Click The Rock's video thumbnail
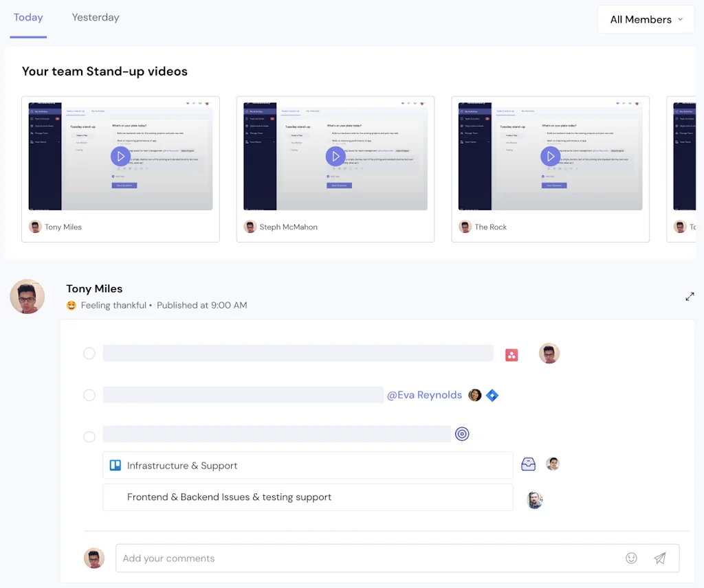Image resolution: width=704 pixels, height=588 pixels. [x=550, y=156]
